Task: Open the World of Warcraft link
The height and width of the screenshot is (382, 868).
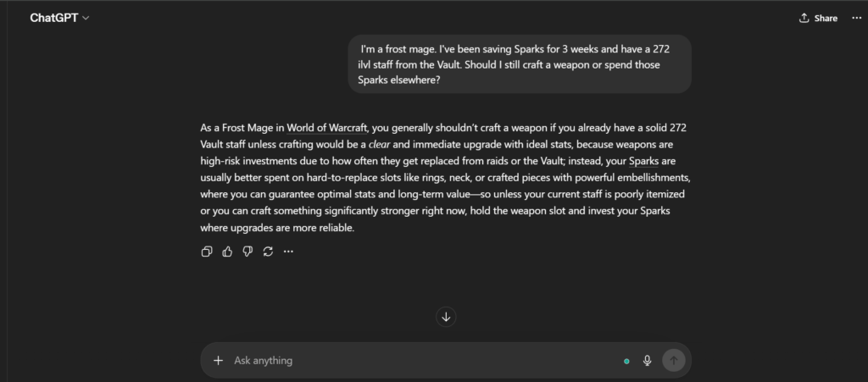Action: [x=326, y=128]
